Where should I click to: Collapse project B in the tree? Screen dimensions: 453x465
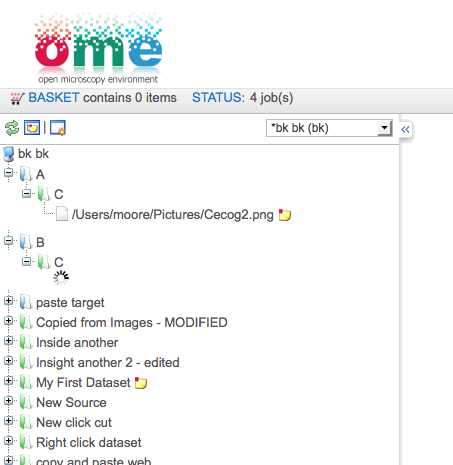9,241
